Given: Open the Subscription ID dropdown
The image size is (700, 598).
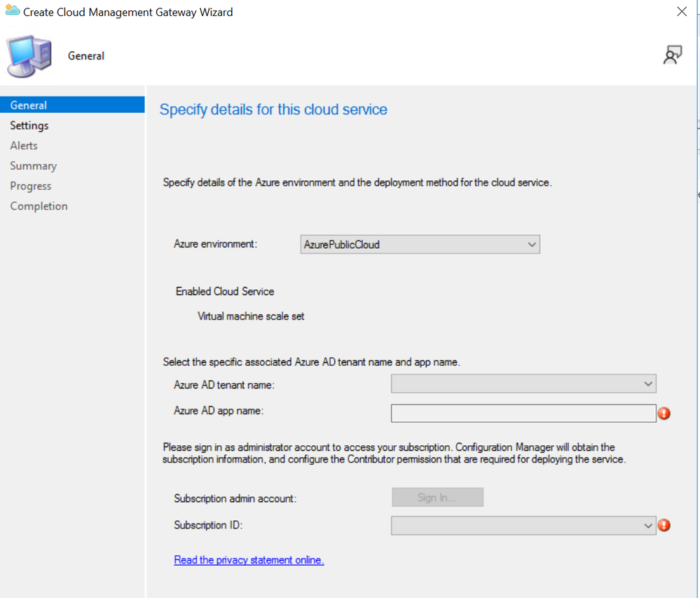Looking at the screenshot, I should click(x=523, y=526).
